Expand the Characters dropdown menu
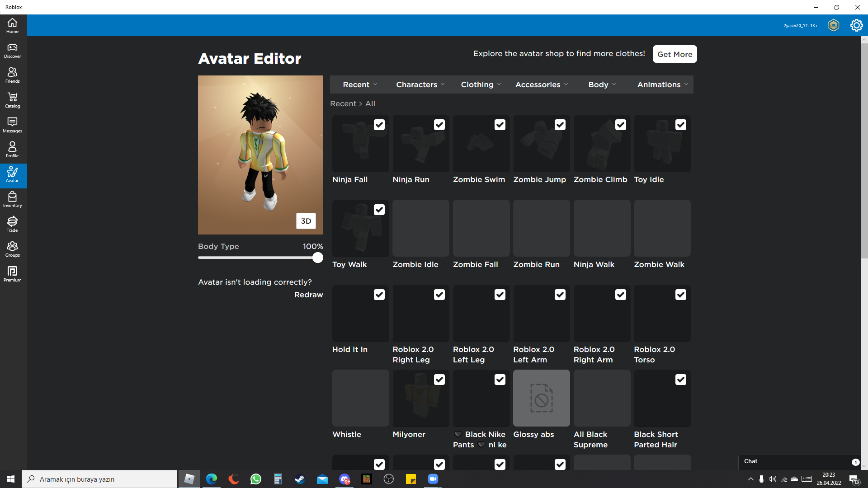Screen dimensions: 868x488 click(420, 84)
